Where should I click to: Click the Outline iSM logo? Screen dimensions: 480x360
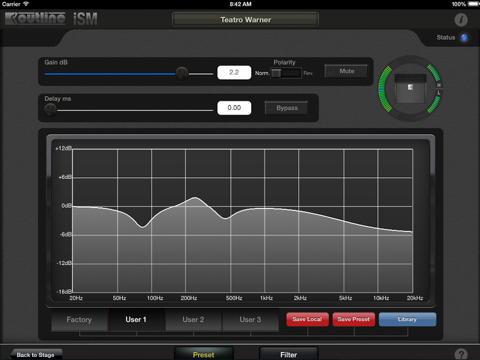[x=51, y=18]
